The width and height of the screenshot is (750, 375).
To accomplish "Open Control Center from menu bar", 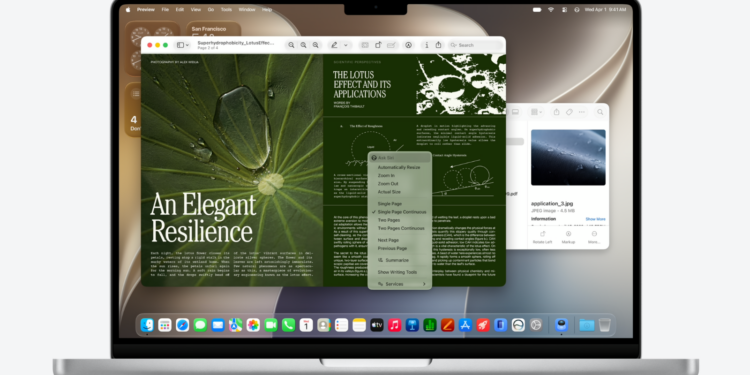I will click(x=564, y=10).
